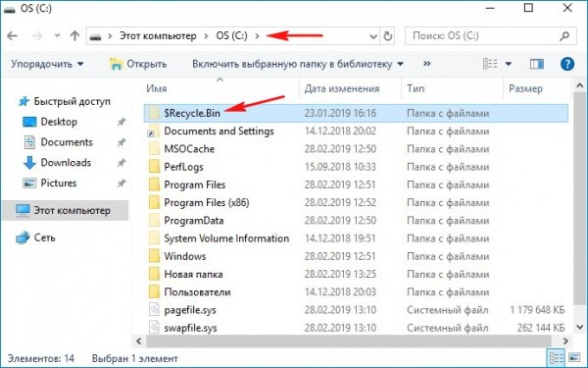Select the 'Новая папка' folder

point(193,274)
